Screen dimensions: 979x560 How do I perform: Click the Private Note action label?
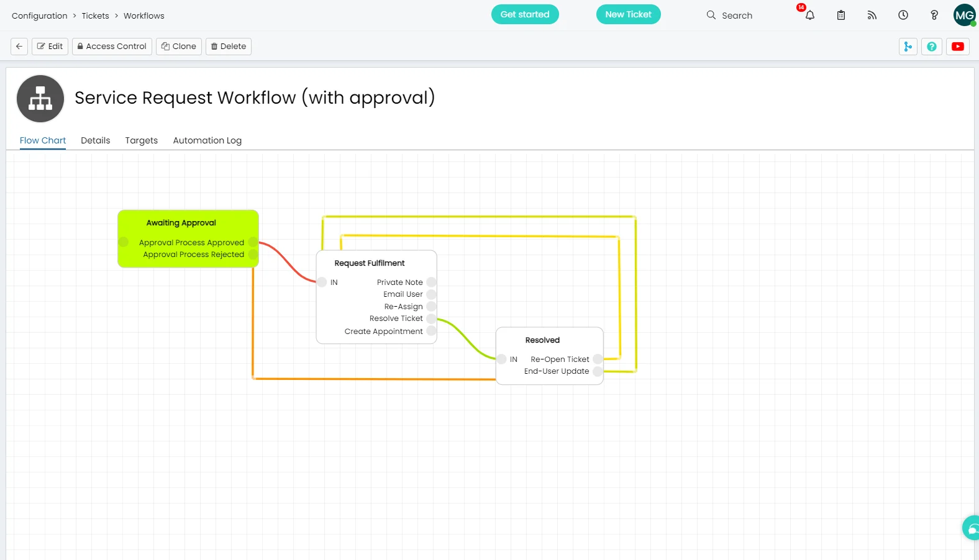(x=399, y=282)
